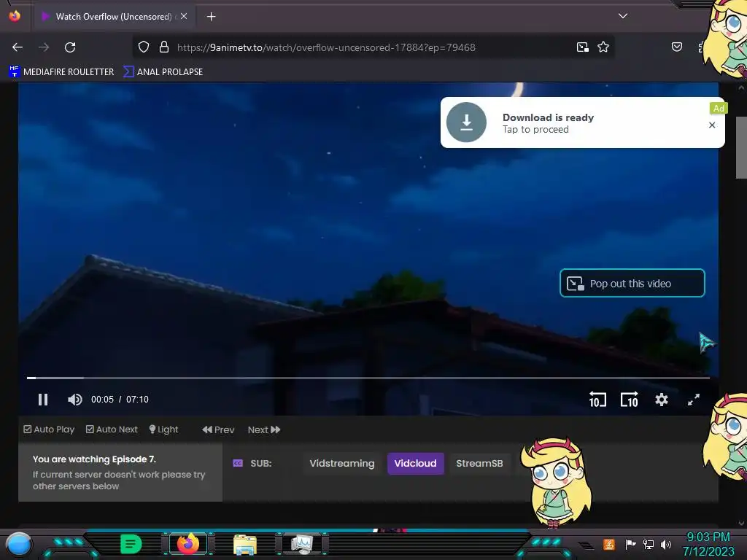
Task: Expand the list all tabs chevron
Action: coord(623,16)
